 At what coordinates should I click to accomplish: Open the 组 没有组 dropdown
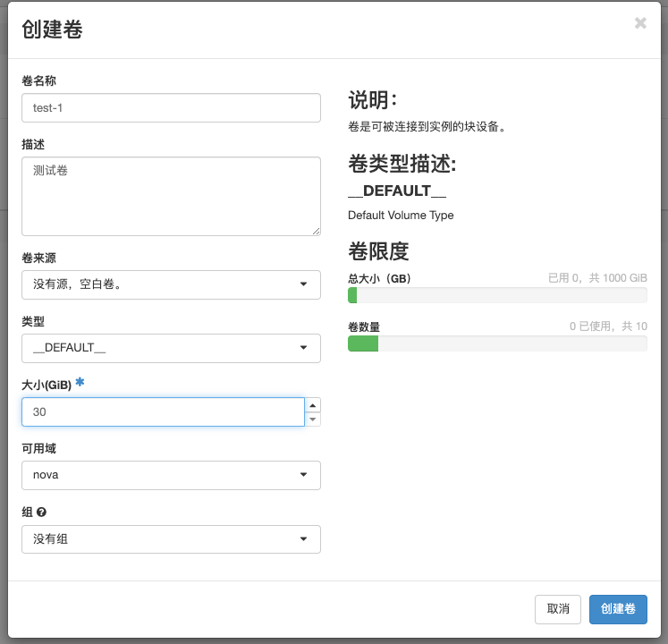[172, 539]
